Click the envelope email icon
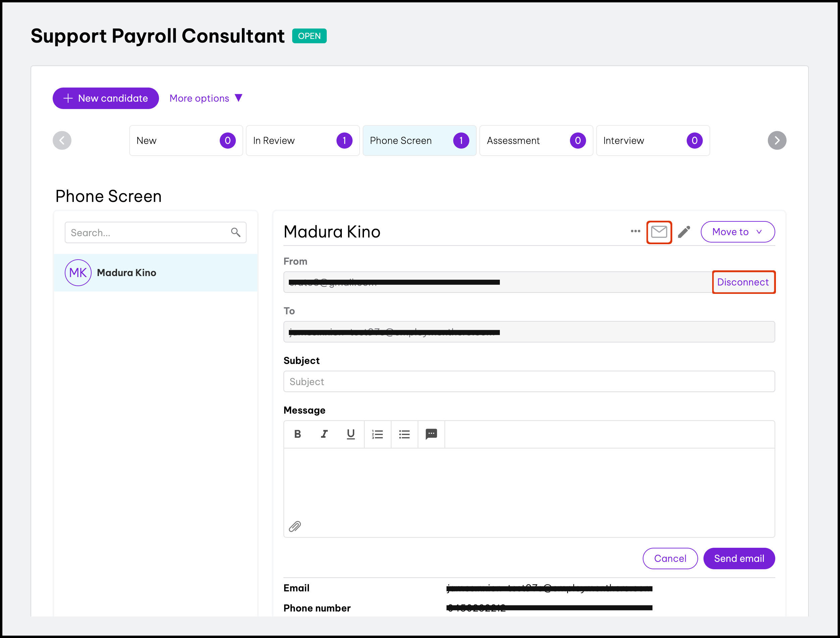The image size is (840, 638). (x=659, y=232)
